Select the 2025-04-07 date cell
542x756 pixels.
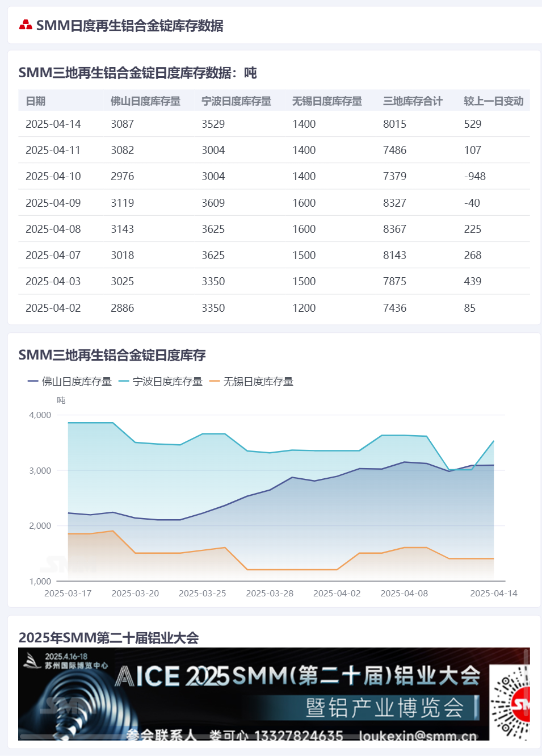coord(53,255)
